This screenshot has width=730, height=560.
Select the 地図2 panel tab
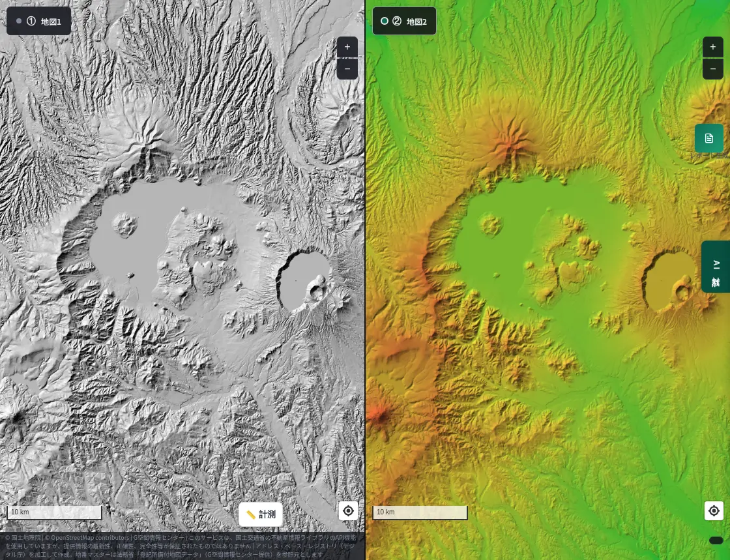[404, 21]
